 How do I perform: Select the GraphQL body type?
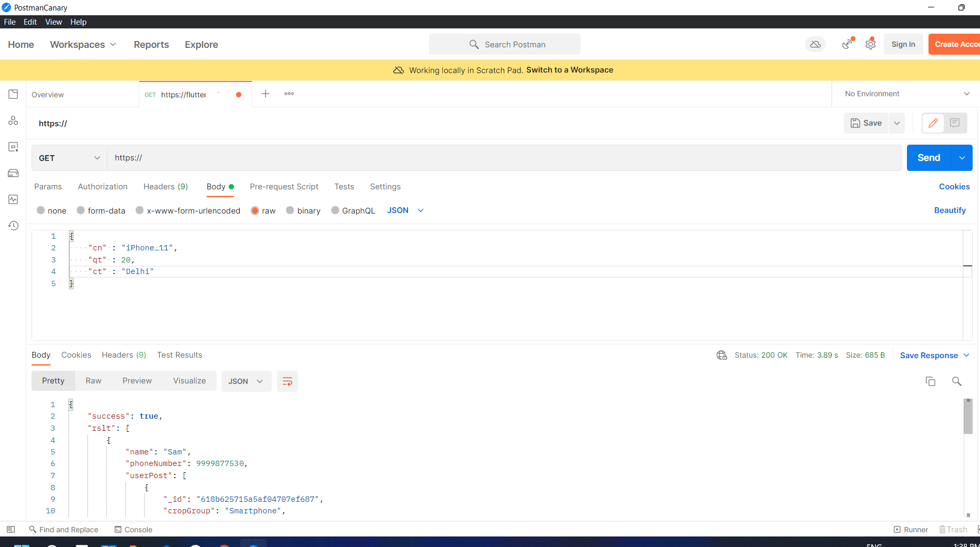click(x=353, y=210)
